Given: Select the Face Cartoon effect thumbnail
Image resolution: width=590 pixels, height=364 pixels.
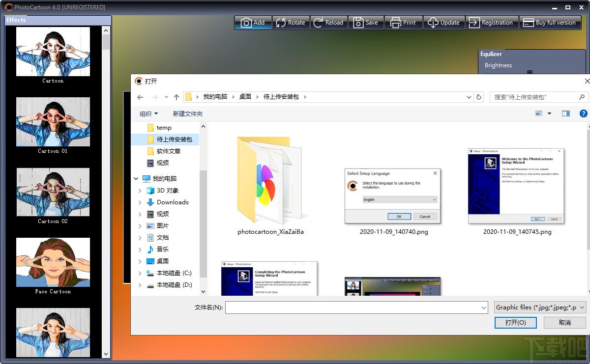Looking at the screenshot, I should tap(53, 262).
